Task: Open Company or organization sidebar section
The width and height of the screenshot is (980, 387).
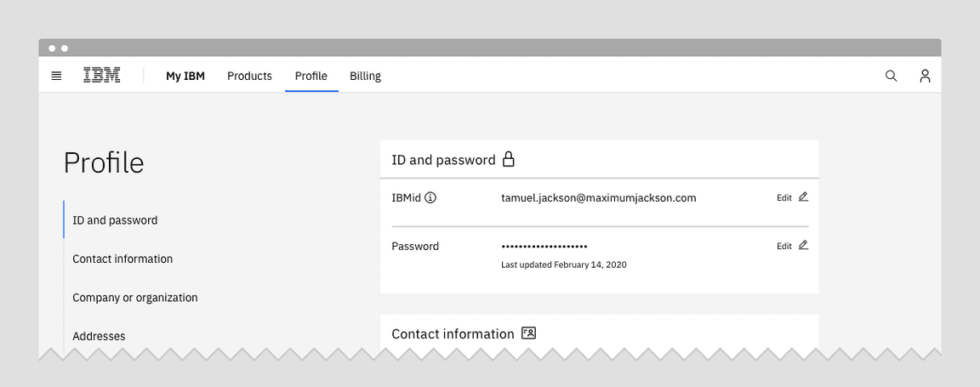Action: pos(135,298)
